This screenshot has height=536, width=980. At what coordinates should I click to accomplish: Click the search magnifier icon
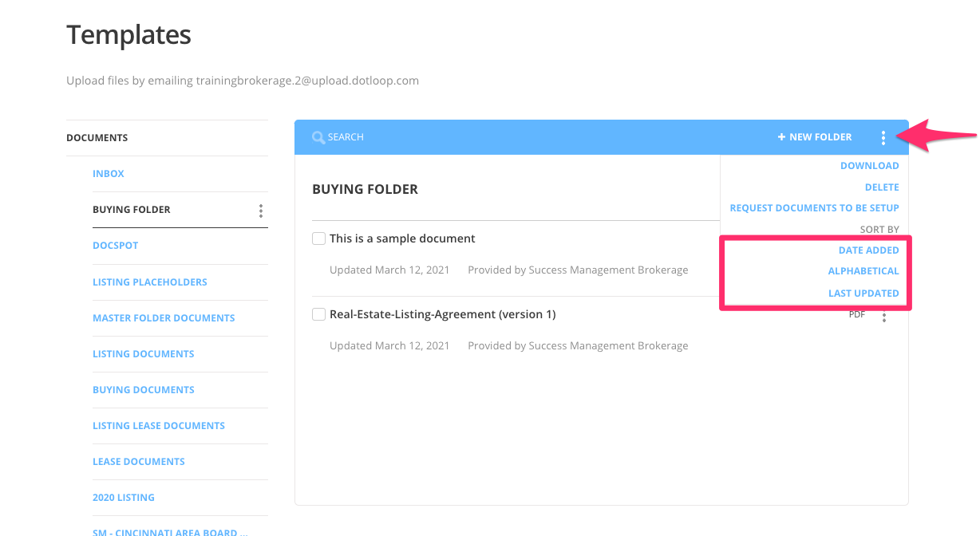pos(318,136)
